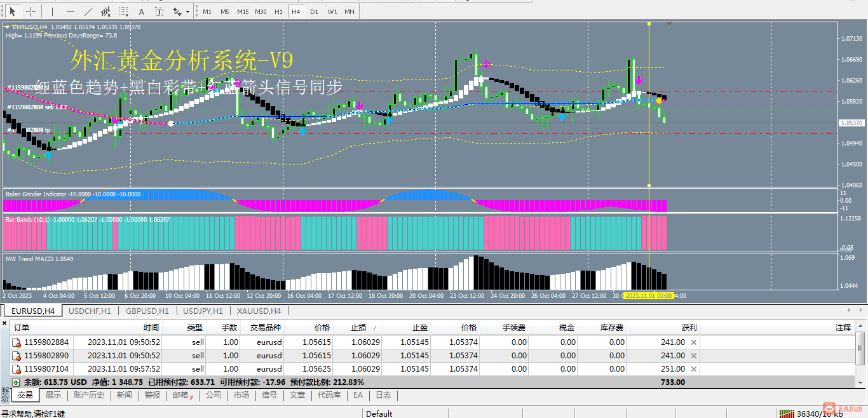Select the equidistant channel tool
The height and width of the screenshot is (418, 868).
coord(105,11)
